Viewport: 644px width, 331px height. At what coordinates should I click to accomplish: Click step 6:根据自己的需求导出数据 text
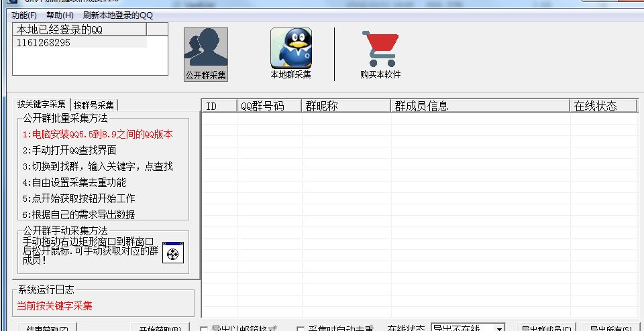pos(78,214)
